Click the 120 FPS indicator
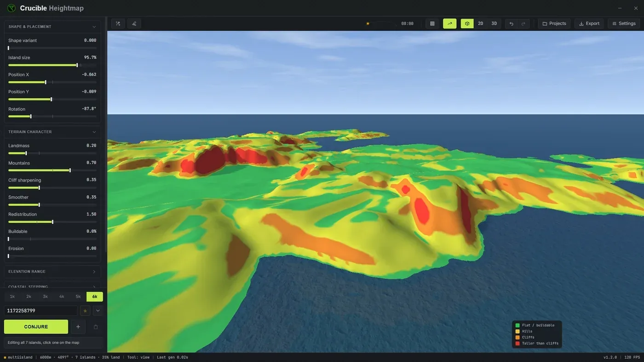Image resolution: width=644 pixels, height=362 pixels. pos(632,357)
